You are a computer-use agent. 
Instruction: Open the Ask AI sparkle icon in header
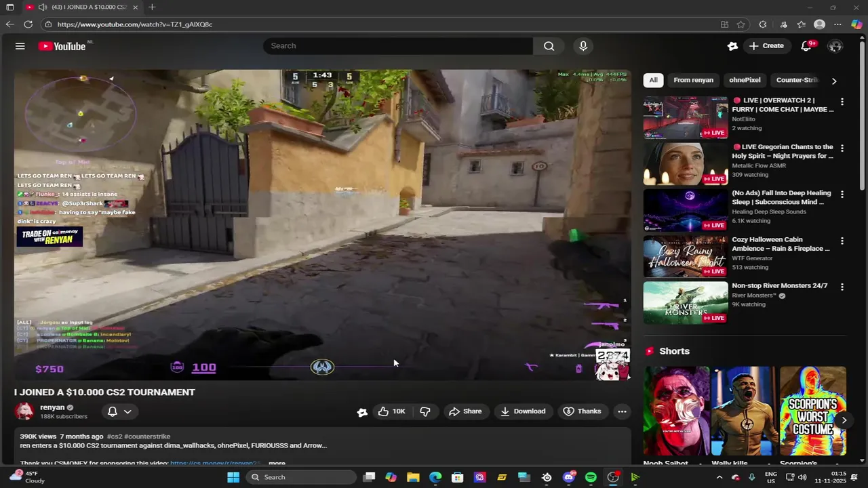pos(732,46)
